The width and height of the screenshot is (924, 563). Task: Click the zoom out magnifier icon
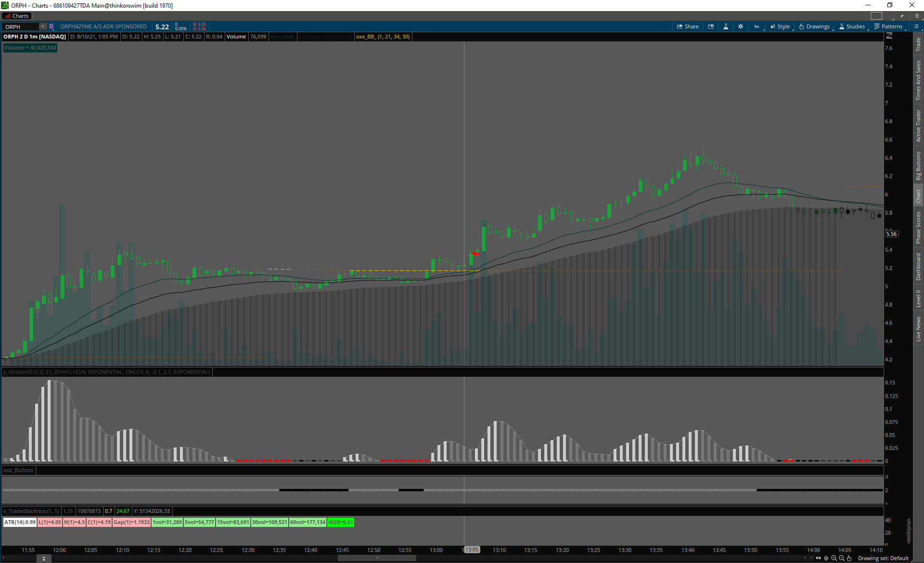pyautogui.click(x=842, y=558)
